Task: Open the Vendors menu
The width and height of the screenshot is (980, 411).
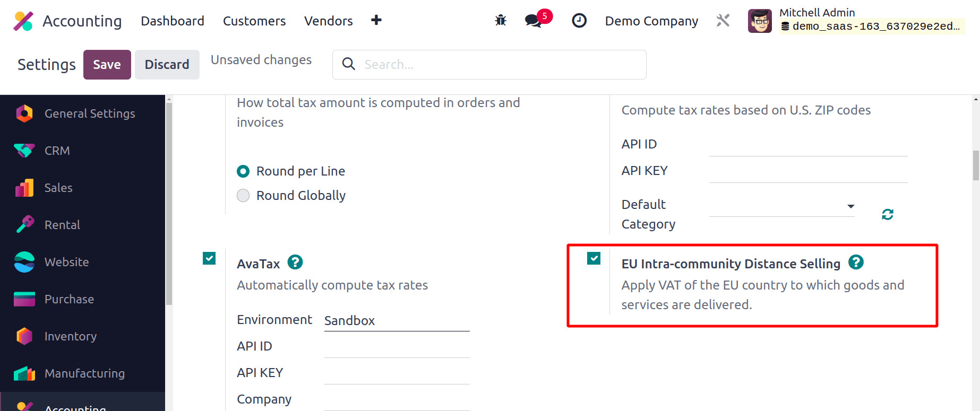Action: 328,21
